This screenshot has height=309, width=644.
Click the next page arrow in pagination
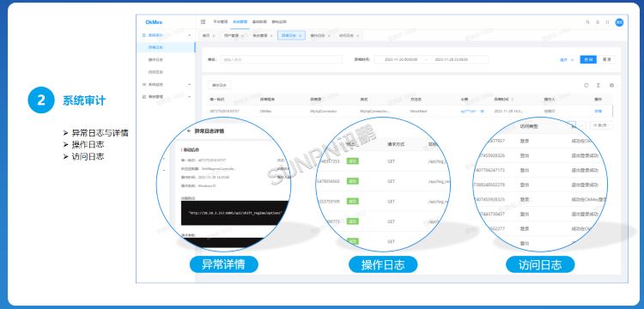[582, 125]
